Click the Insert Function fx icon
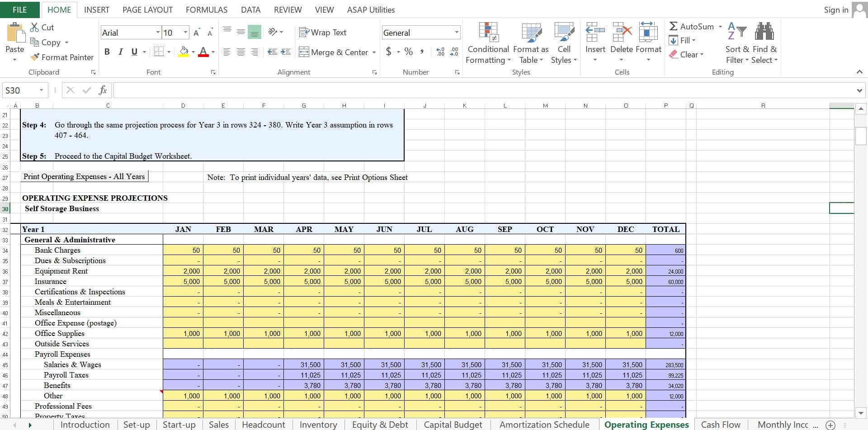868x430 pixels. point(103,90)
